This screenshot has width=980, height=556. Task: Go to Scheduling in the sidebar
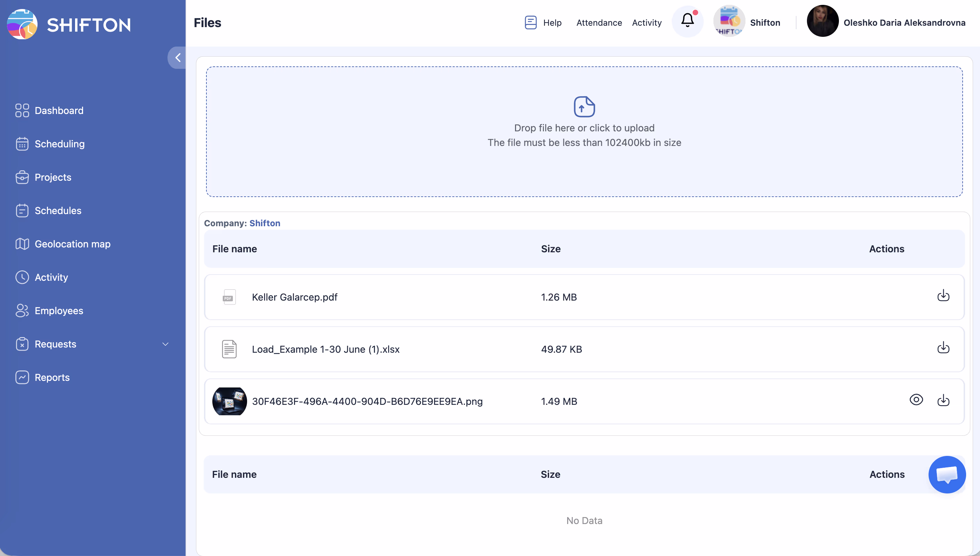(x=59, y=144)
